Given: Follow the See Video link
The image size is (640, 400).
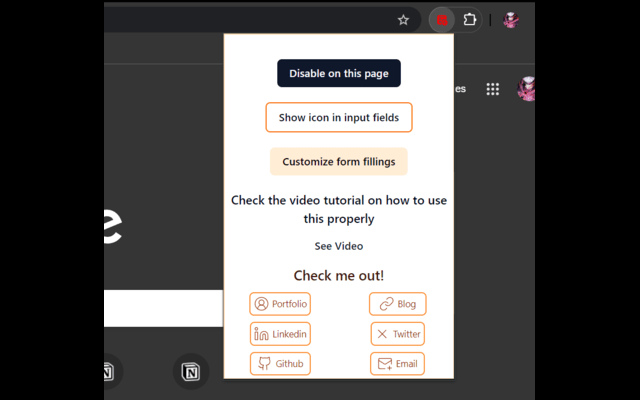Looking at the screenshot, I should tap(339, 246).
